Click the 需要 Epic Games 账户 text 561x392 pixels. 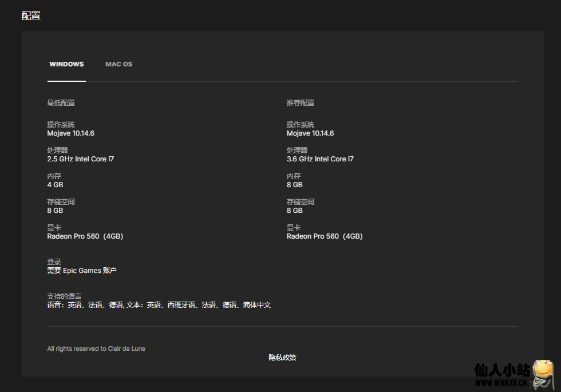(82, 271)
